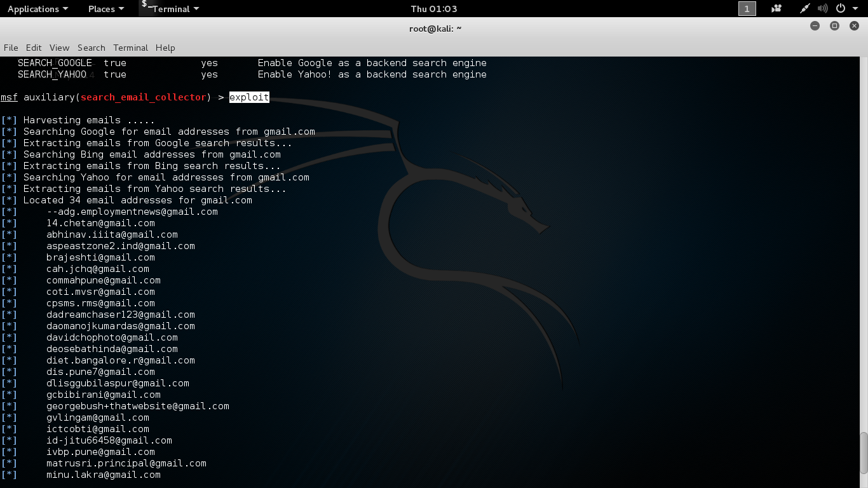Click the aspeastzone2.ind@gmail.com email

[x=121, y=246]
